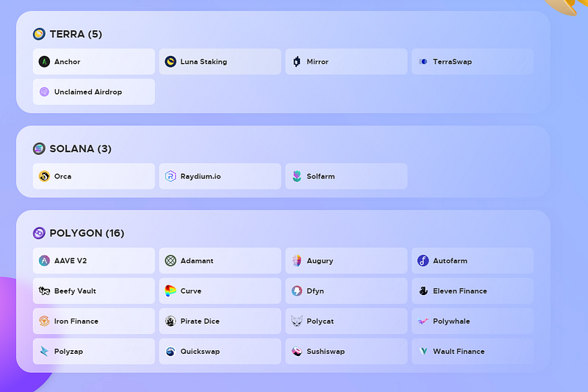The width and height of the screenshot is (588, 392).
Task: Select the Curve card
Action: tap(220, 291)
